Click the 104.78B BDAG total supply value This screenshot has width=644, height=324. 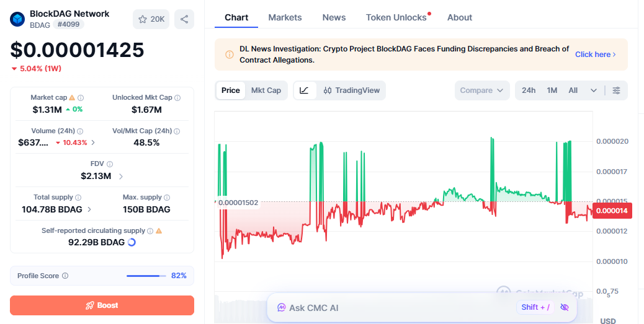coord(51,209)
